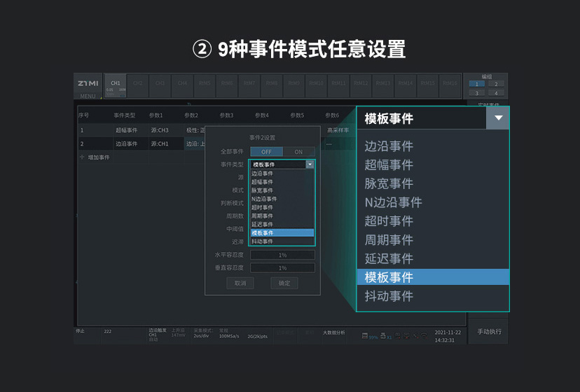
Task: Click the 水平容忍度 1% field
Action: click(x=282, y=255)
